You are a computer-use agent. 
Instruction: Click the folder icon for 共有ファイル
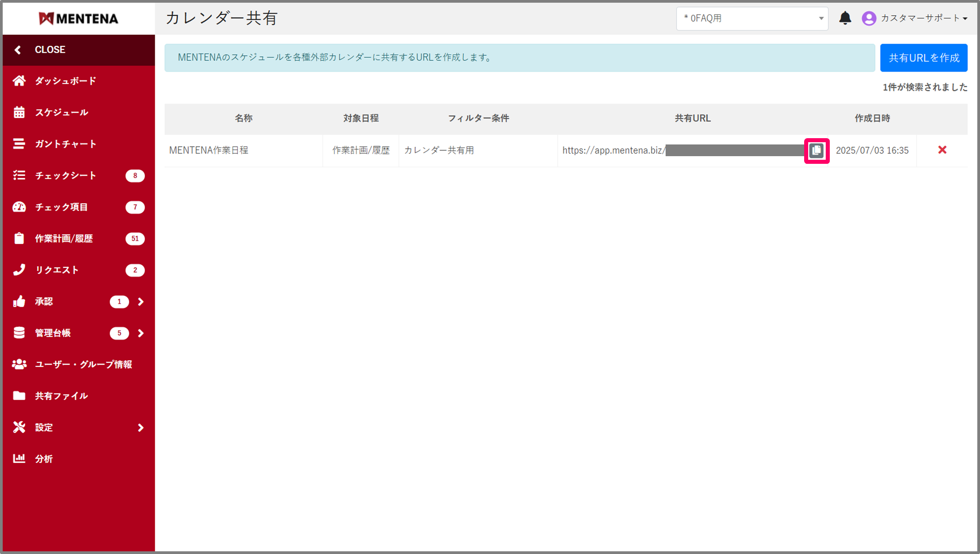click(x=19, y=396)
